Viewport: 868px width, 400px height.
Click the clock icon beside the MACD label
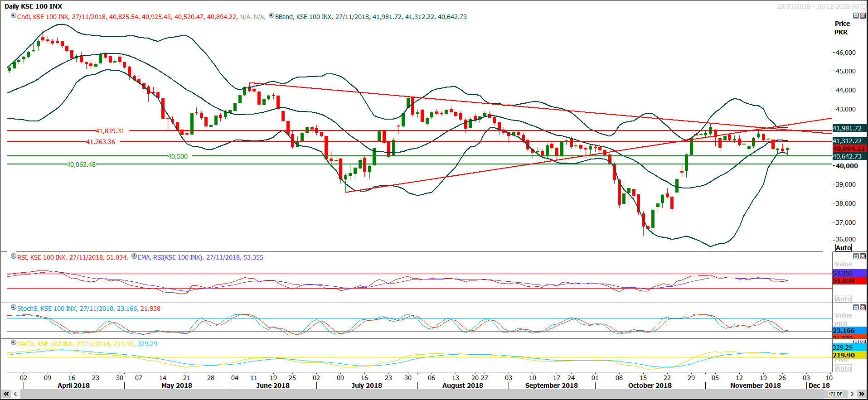[14, 343]
